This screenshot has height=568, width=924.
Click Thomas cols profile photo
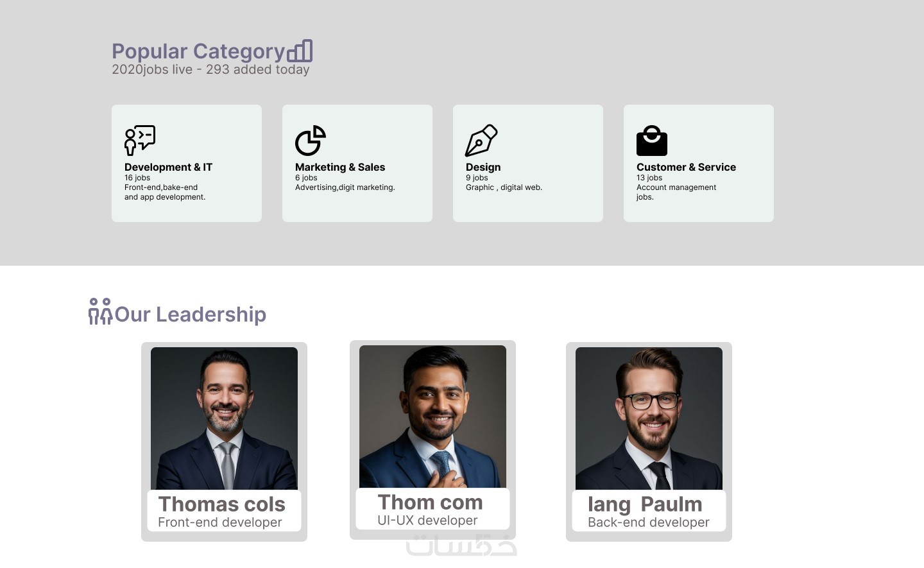point(224,418)
